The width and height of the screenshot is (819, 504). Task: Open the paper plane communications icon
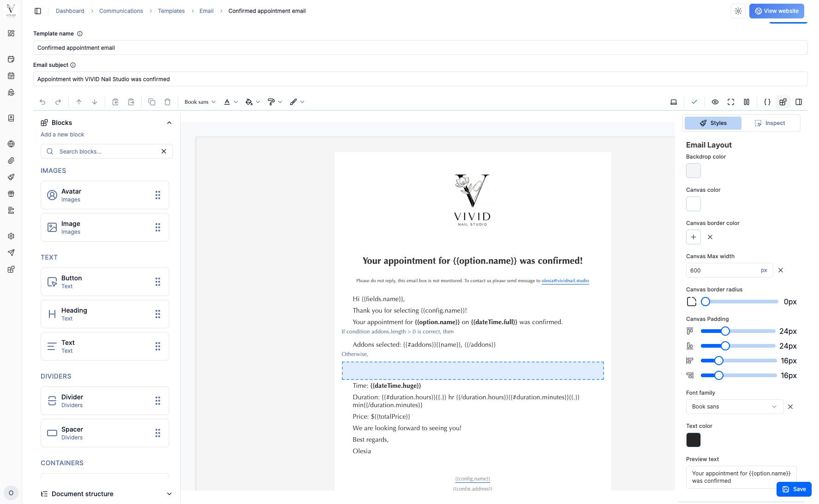click(x=11, y=253)
